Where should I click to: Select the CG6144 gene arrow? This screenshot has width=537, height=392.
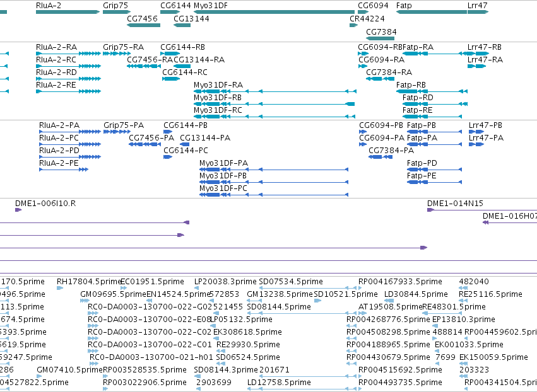[170, 12]
